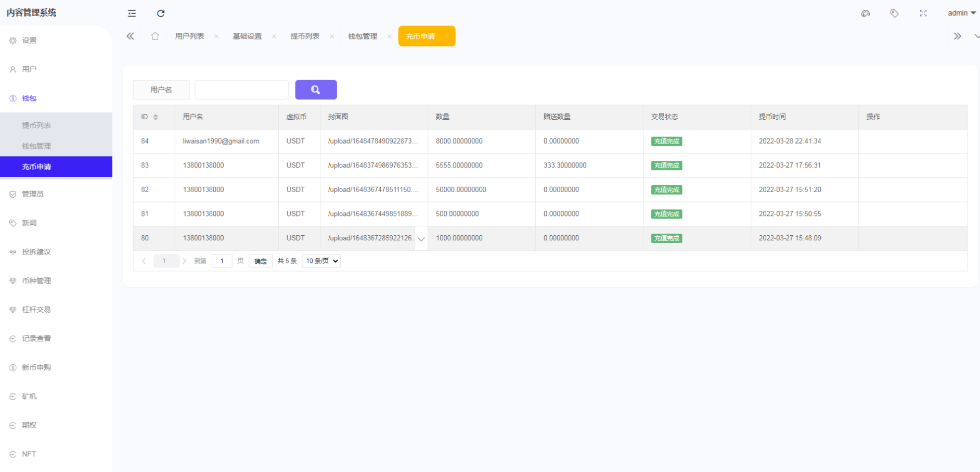The height and width of the screenshot is (472, 980).
Task: Open the 10条/页 page size selector
Action: pyautogui.click(x=321, y=261)
